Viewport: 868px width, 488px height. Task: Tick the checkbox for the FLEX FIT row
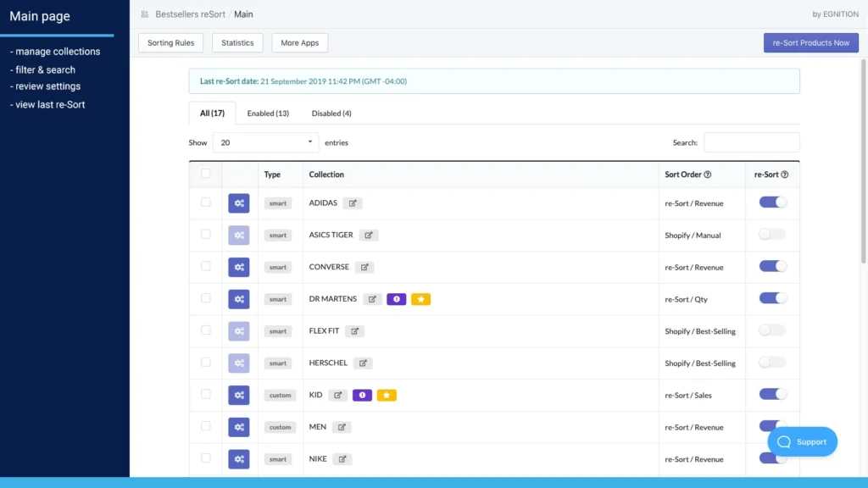click(x=205, y=330)
